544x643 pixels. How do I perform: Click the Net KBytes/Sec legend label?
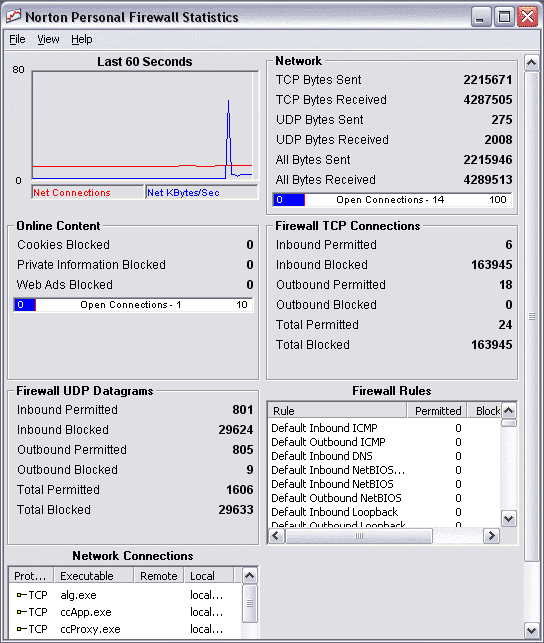click(x=183, y=193)
